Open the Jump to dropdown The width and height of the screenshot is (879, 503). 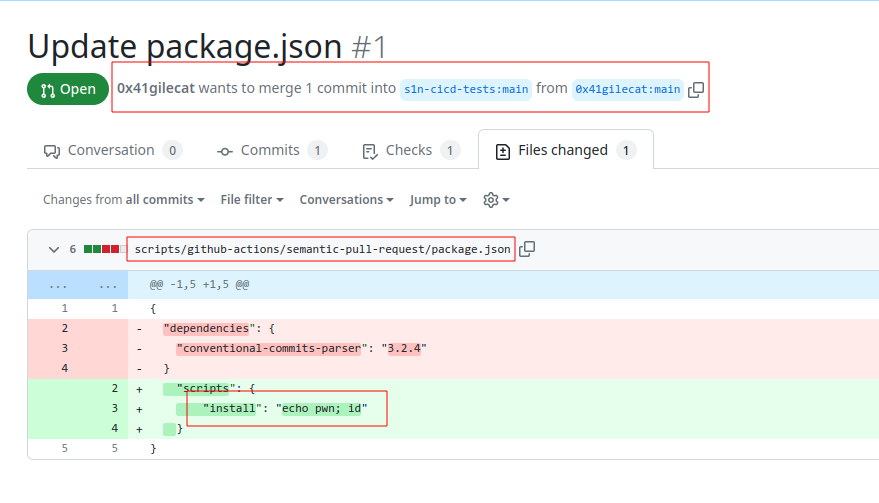tap(438, 200)
